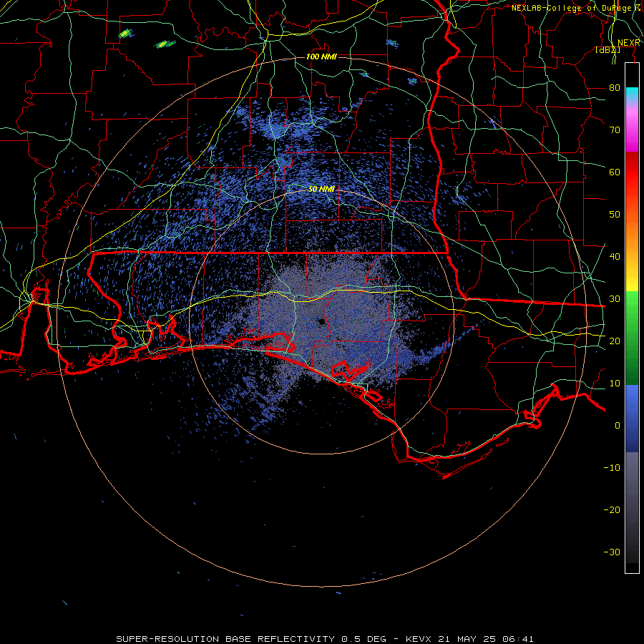
Task: Click the -30 value on the dBZ scale
Action: tap(612, 552)
